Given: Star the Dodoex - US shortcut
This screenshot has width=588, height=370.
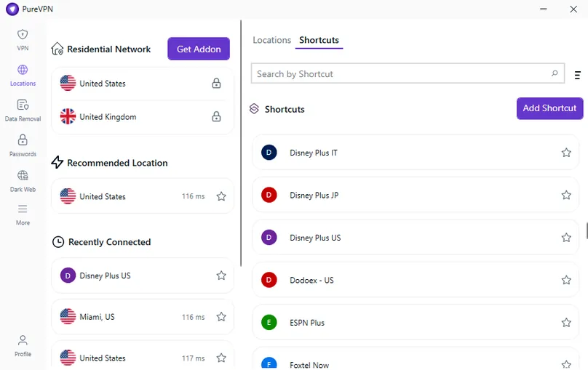Looking at the screenshot, I should tap(566, 280).
